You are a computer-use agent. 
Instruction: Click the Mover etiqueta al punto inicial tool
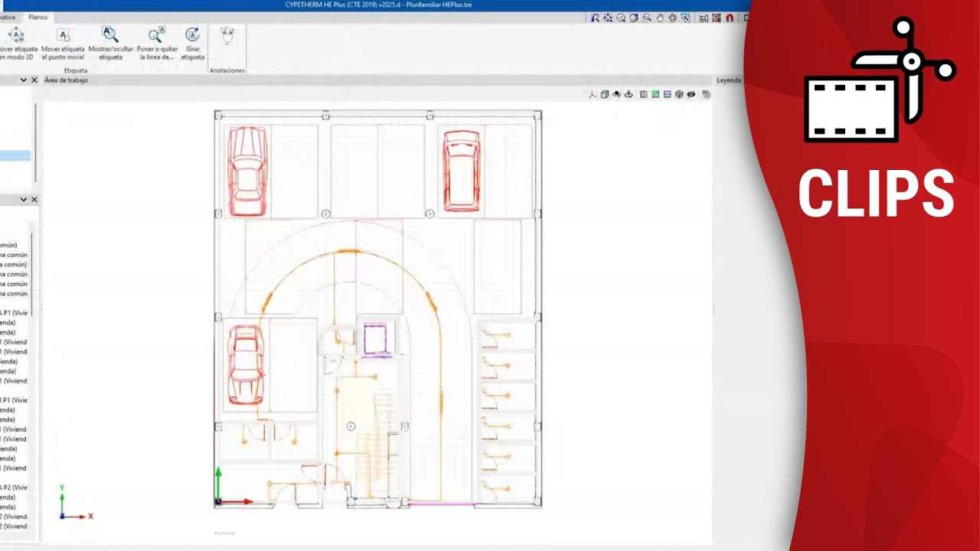pyautogui.click(x=63, y=44)
